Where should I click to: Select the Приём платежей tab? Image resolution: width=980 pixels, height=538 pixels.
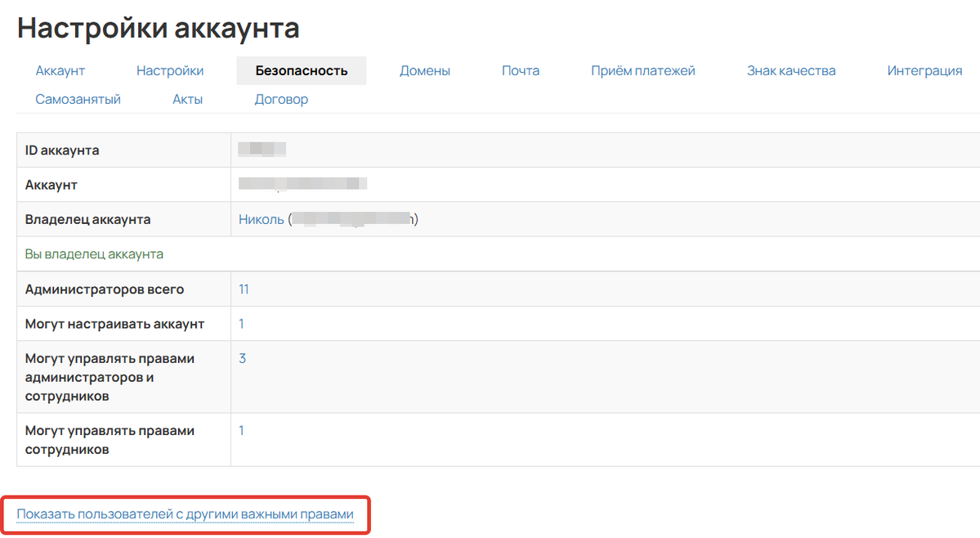click(x=643, y=70)
